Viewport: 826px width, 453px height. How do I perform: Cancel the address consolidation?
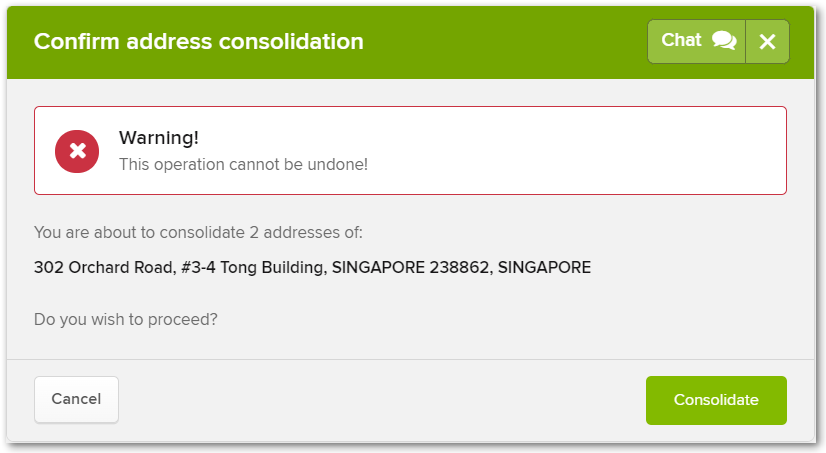76,399
